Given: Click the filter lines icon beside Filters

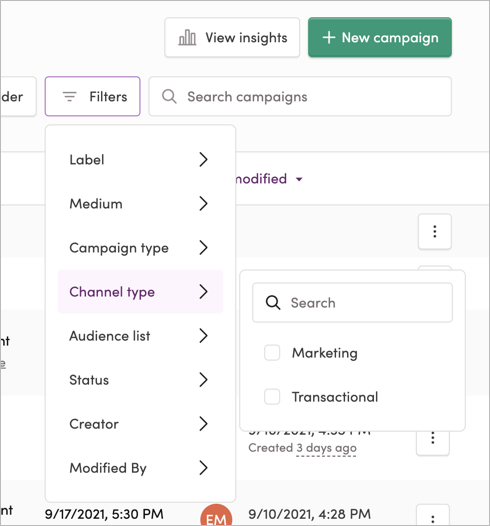Looking at the screenshot, I should [70, 97].
